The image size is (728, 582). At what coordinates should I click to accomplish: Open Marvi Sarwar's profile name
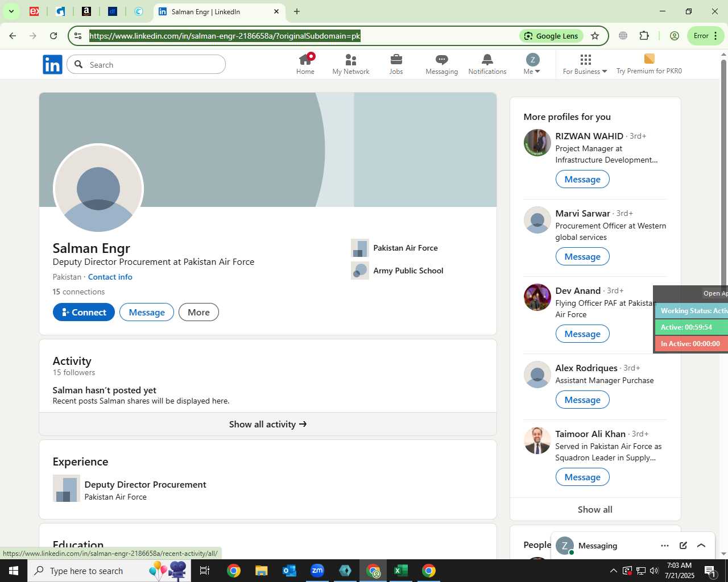[583, 213]
